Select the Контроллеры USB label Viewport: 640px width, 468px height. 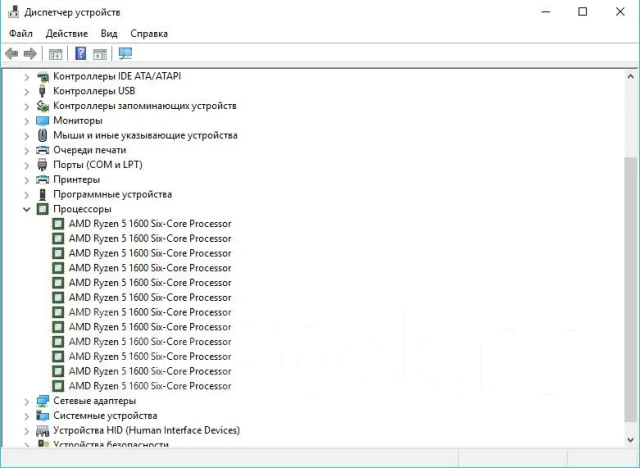point(94,91)
